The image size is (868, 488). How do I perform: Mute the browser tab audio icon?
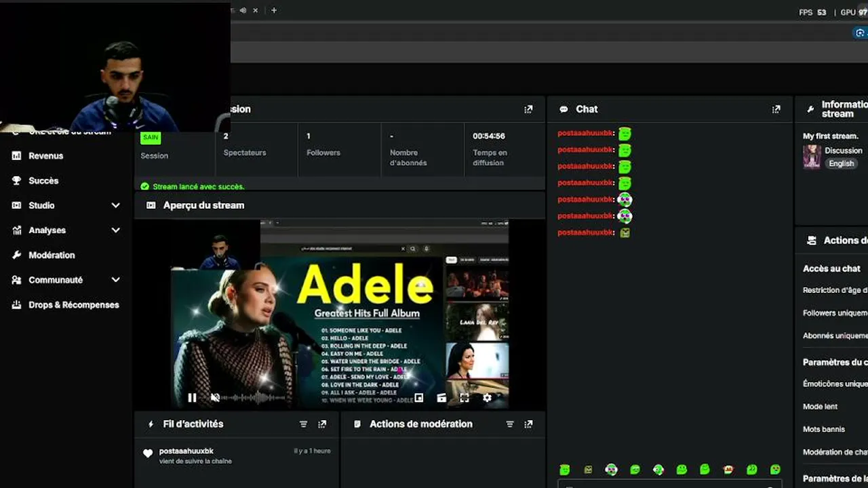(243, 10)
